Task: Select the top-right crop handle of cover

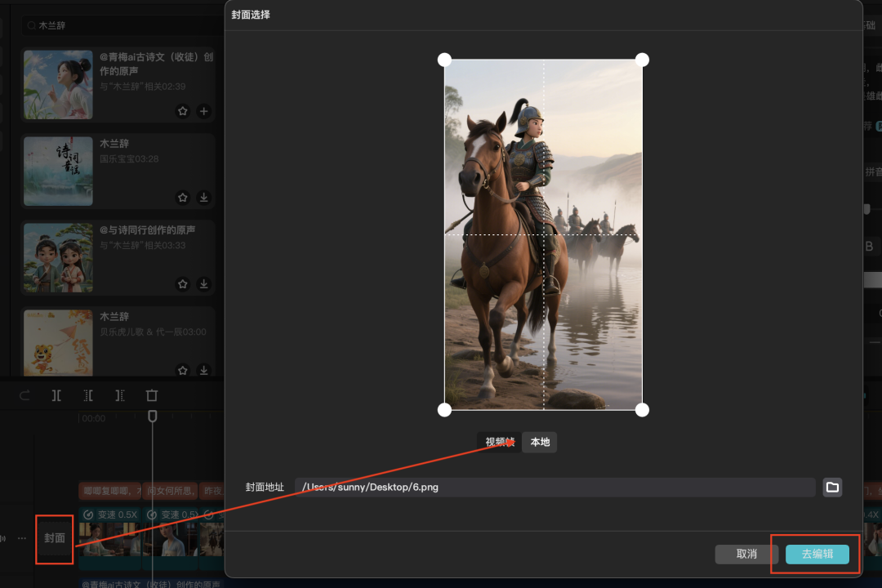Action: pyautogui.click(x=642, y=60)
